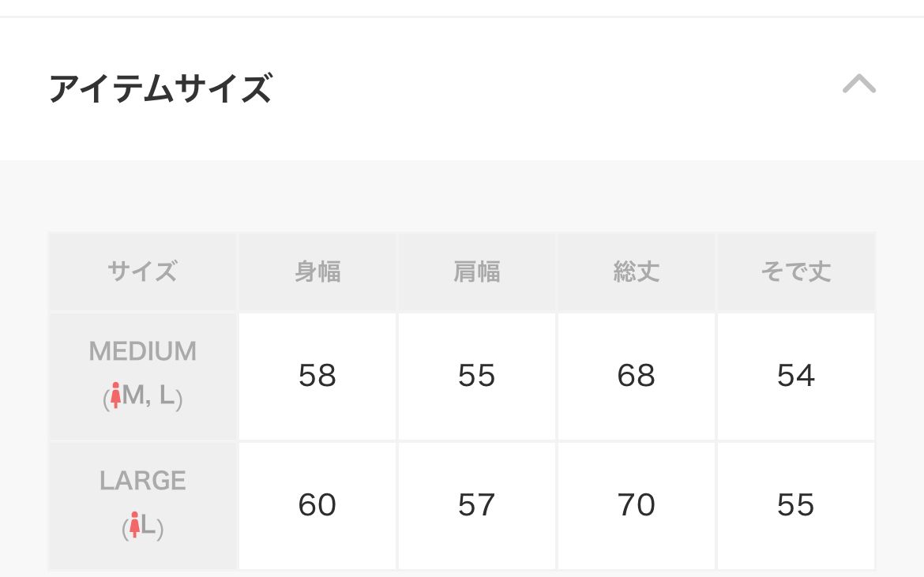Click the female icon in the LARGE row
Viewport: 924px width, 577px height.
click(134, 525)
